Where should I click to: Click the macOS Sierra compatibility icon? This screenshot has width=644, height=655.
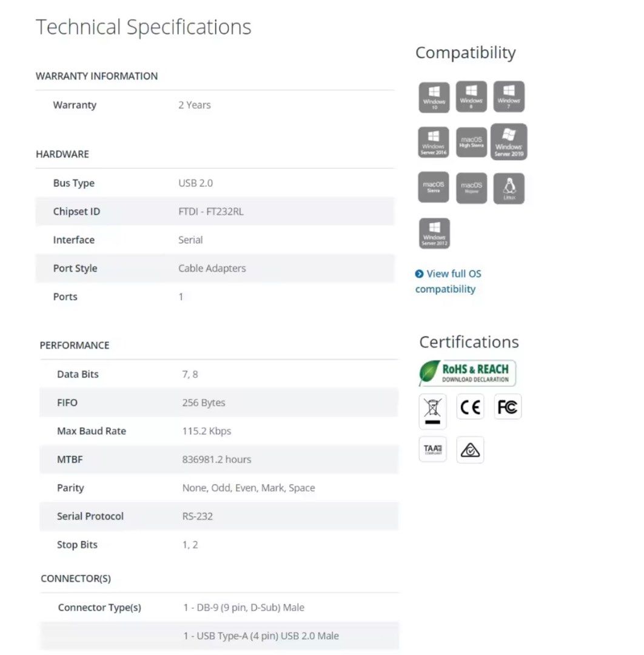434,187
